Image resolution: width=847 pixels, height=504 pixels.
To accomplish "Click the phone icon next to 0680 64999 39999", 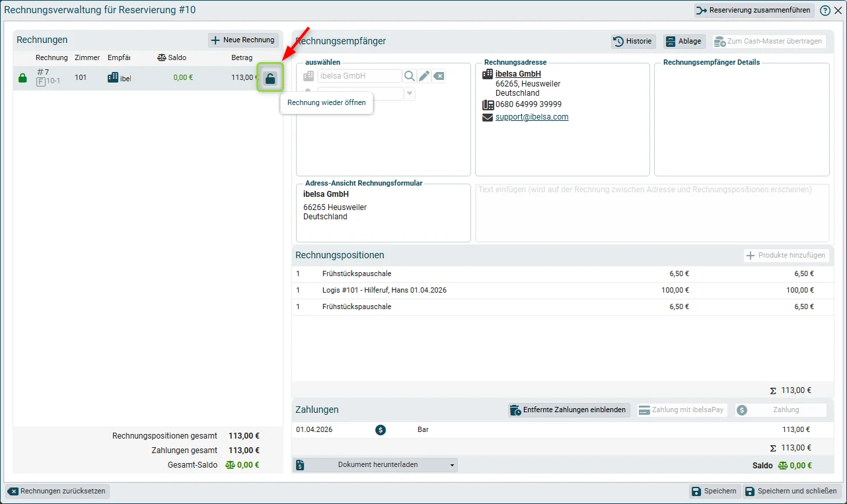I will (x=488, y=104).
